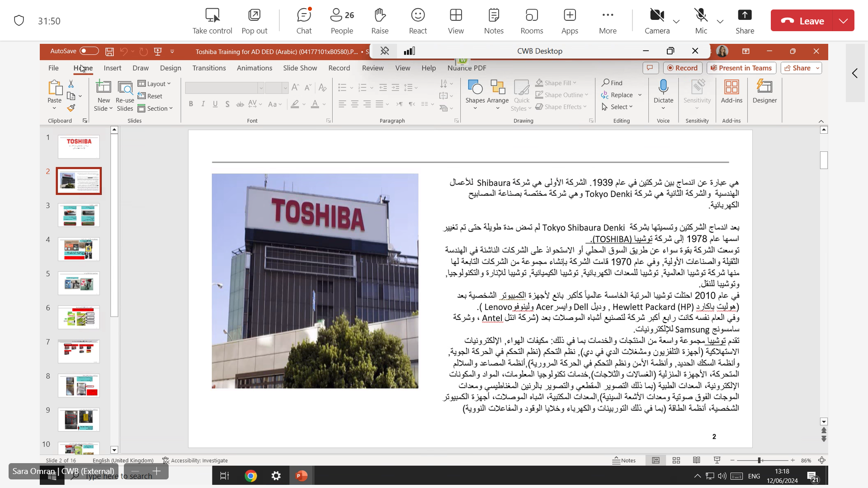Toggle the Teams Camera on
Image resolution: width=868 pixels, height=488 pixels.
pyautogui.click(x=657, y=21)
